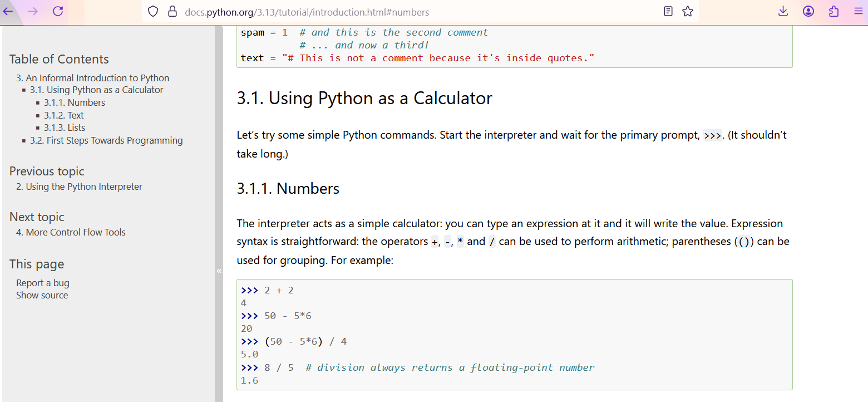Toggle reader view icon in address bar
The width and height of the screenshot is (868, 402).
coord(669,11)
